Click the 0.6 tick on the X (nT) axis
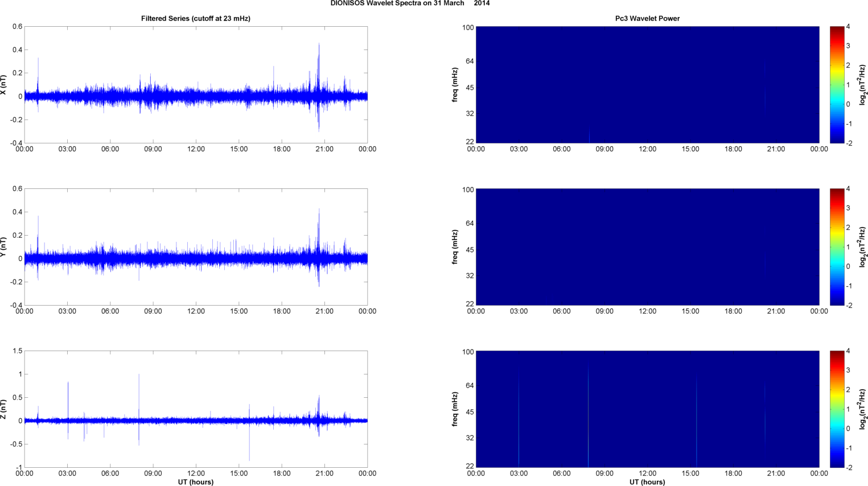Viewport: 868px width, 486px height. [x=17, y=27]
